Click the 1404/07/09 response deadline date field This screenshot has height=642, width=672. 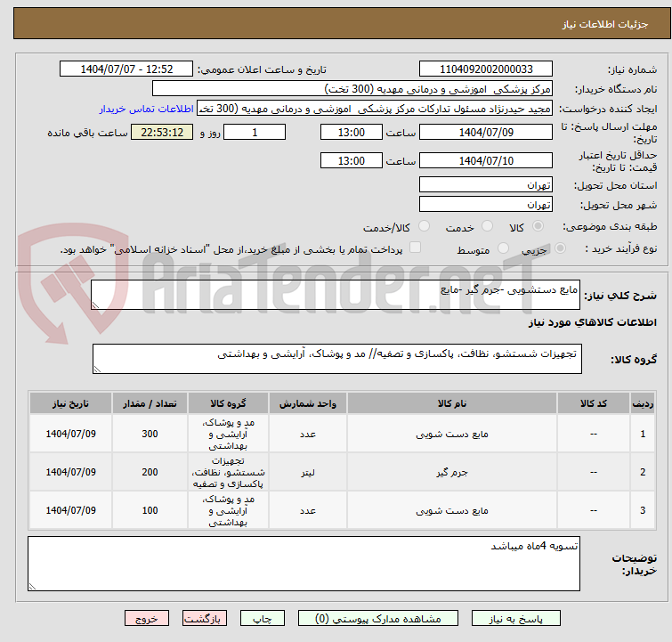[x=486, y=133]
